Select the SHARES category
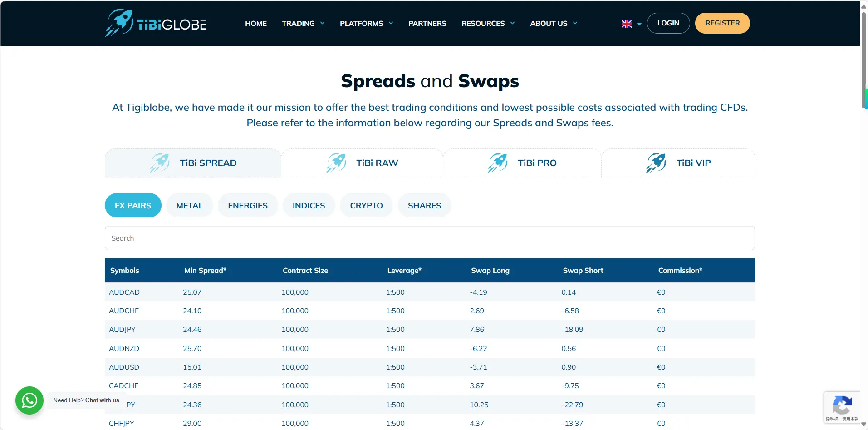Screen dimensions: 868x430 424,205
